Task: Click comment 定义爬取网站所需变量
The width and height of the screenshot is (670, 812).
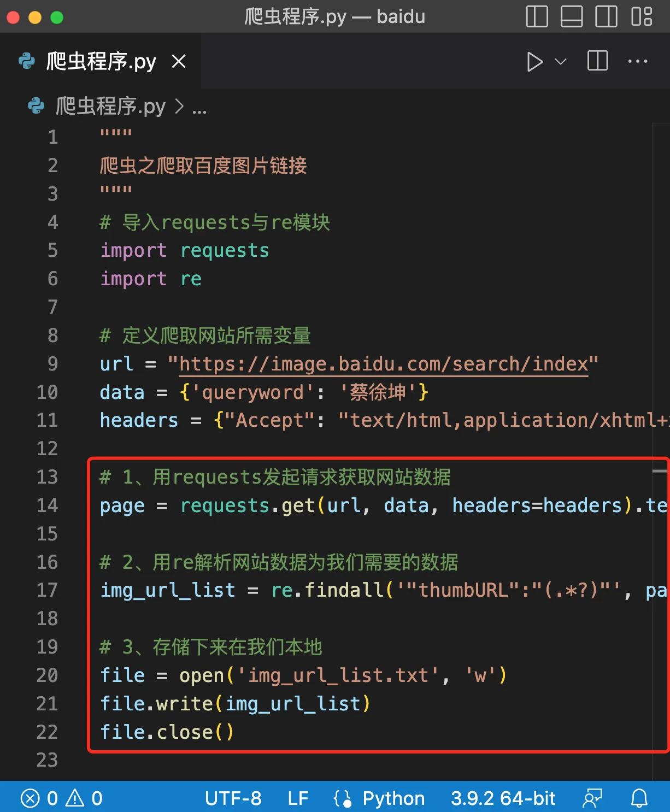Action: (x=205, y=336)
